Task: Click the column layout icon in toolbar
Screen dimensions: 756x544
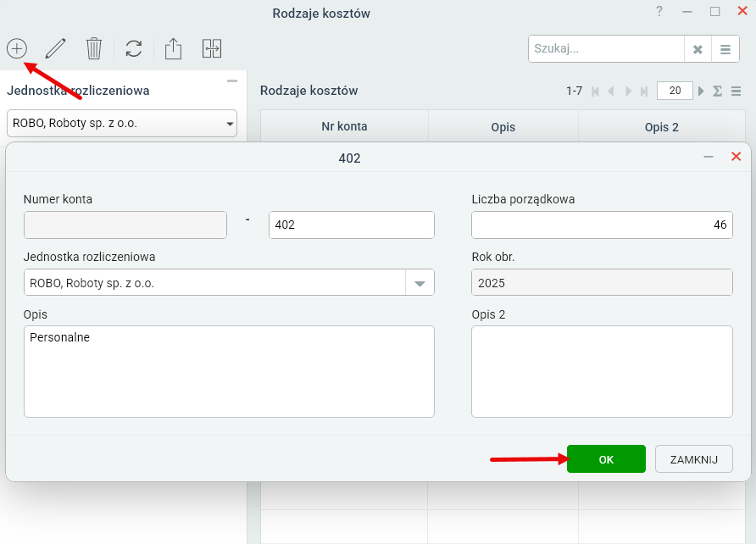Action: 212,48
